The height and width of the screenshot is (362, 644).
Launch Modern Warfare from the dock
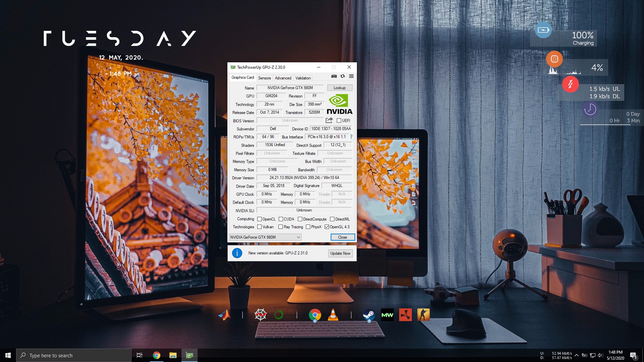click(x=387, y=315)
